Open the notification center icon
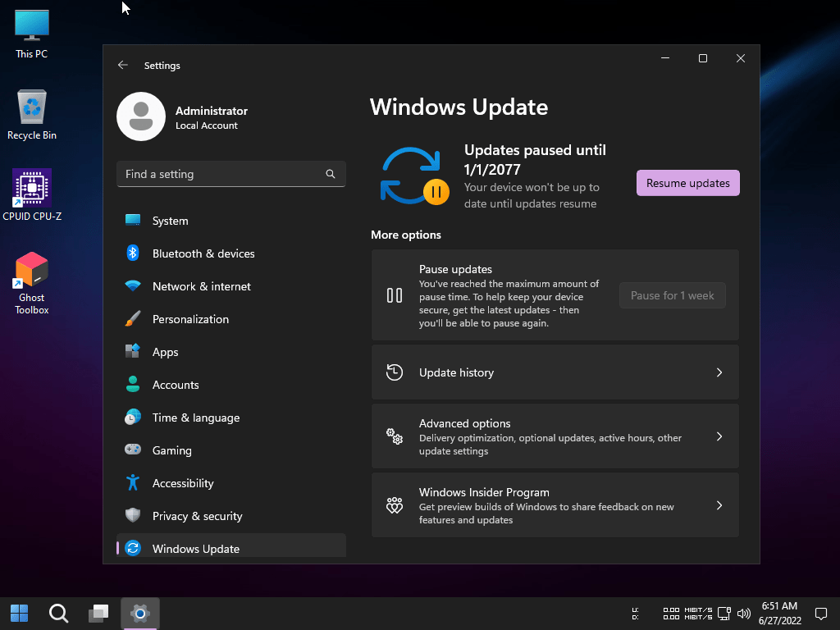The width and height of the screenshot is (840, 630). [x=820, y=613]
